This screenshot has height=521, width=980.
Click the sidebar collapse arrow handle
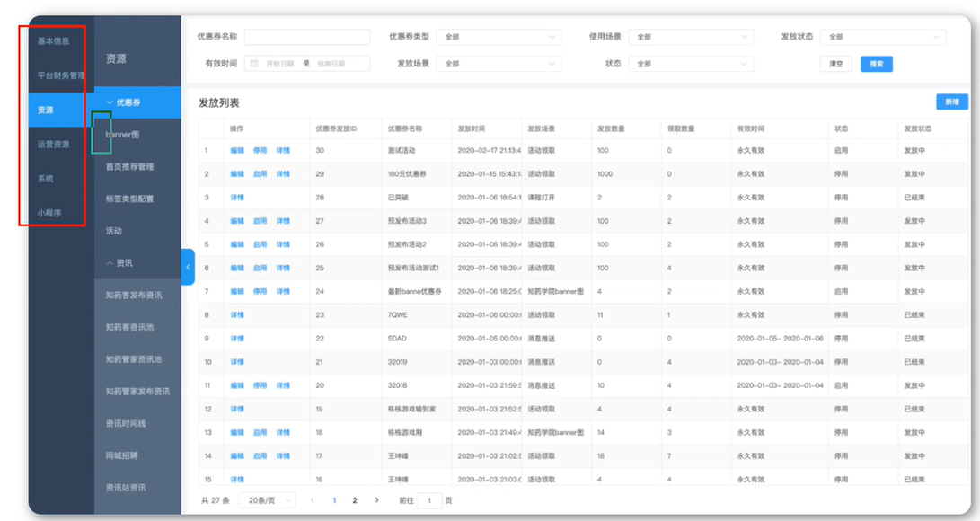(188, 267)
